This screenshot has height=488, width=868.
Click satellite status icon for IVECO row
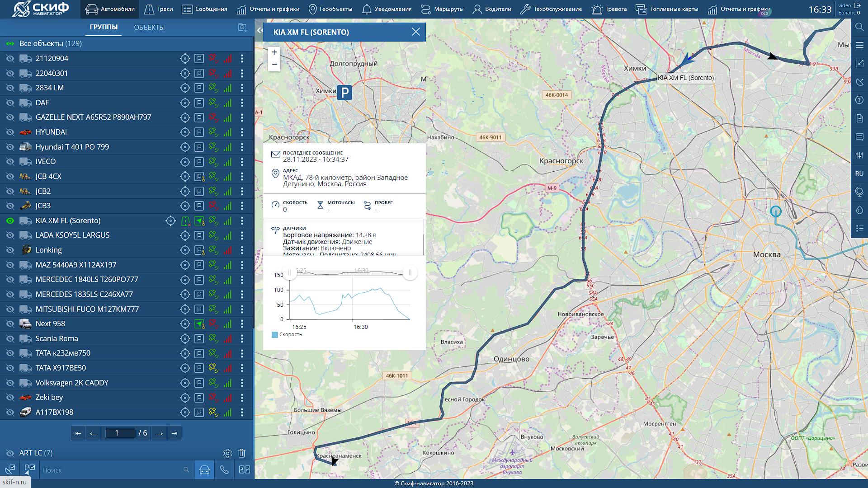pyautogui.click(x=213, y=161)
